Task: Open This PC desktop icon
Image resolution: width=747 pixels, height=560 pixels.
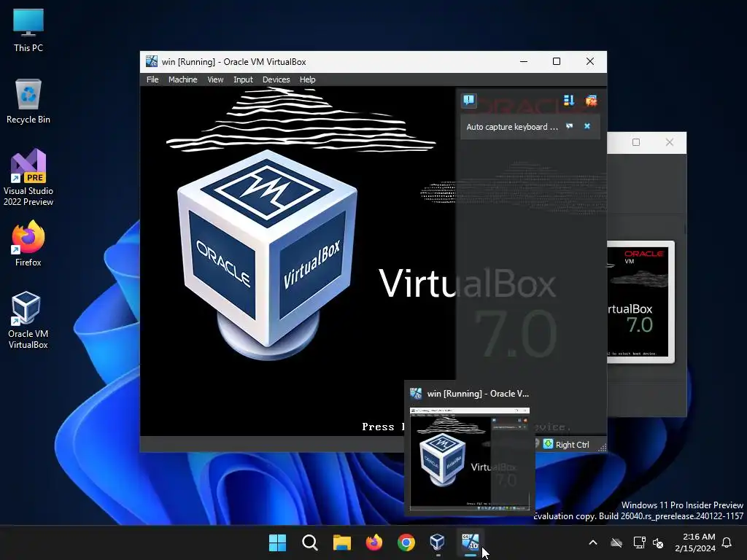Action: pyautogui.click(x=28, y=30)
